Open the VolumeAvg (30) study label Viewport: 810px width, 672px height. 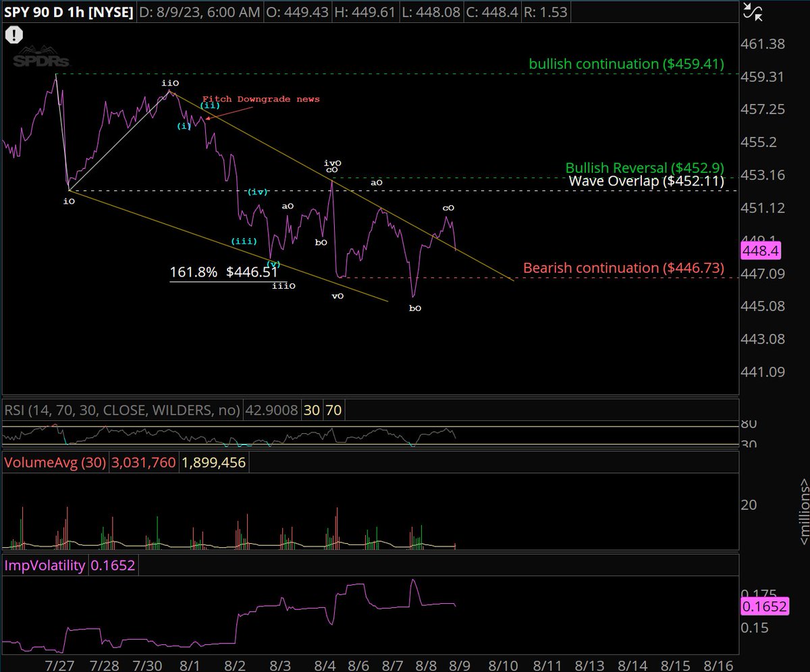54,463
